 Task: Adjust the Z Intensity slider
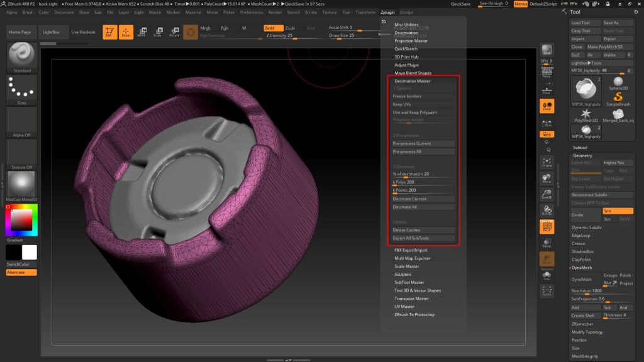(x=294, y=36)
